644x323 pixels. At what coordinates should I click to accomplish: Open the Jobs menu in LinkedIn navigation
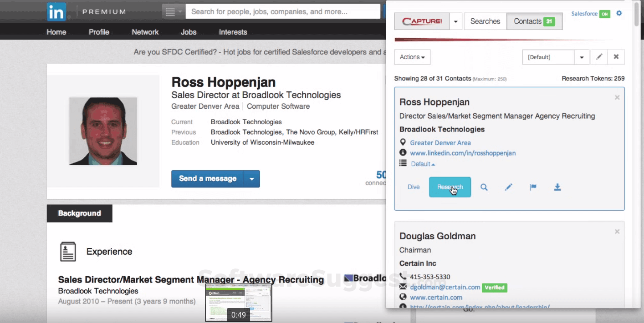click(x=188, y=32)
